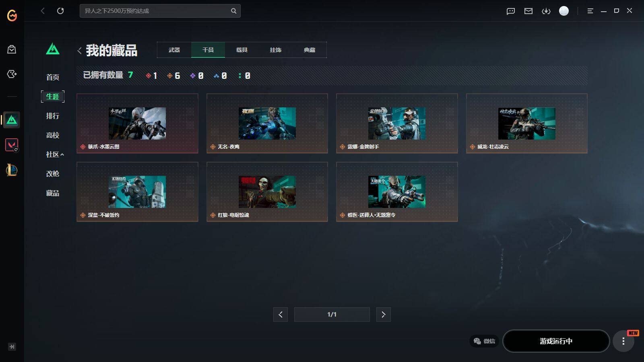Screen dimensions: 644x362
Task: Go to next collection page
Action: (384, 315)
